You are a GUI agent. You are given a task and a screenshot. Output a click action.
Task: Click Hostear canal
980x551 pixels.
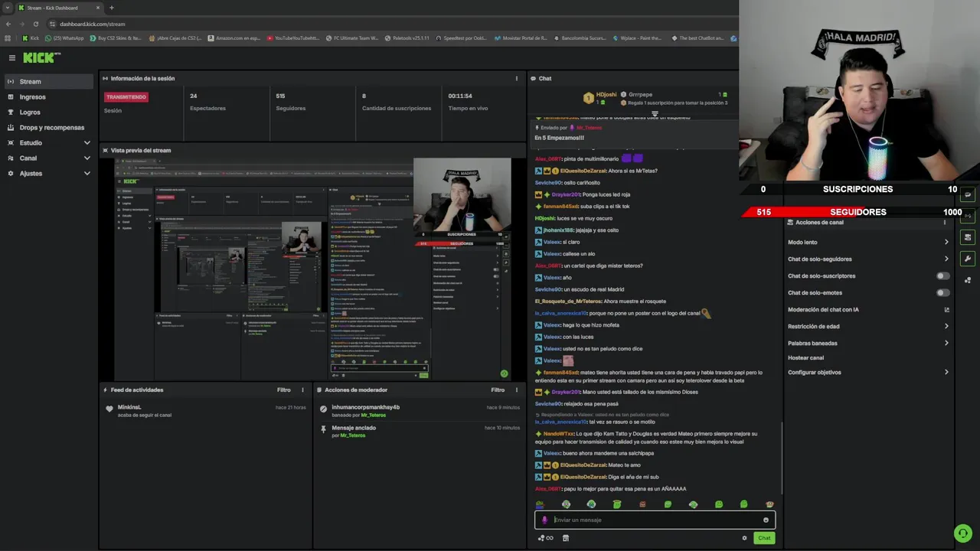click(x=805, y=357)
